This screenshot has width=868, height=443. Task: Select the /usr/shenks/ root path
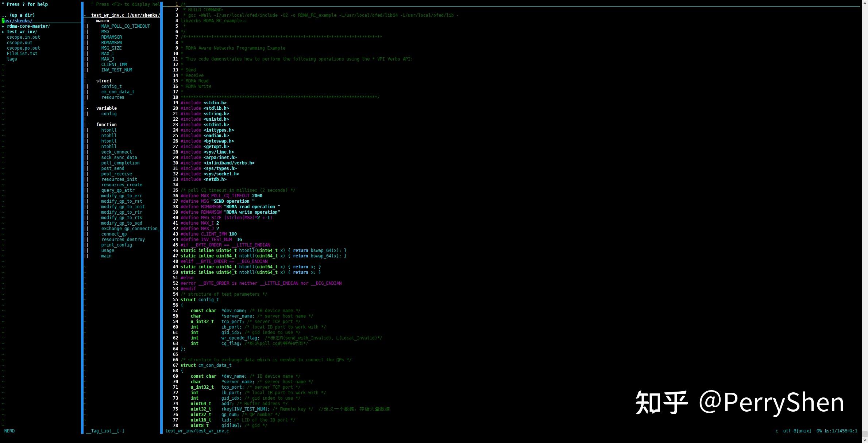coord(16,20)
